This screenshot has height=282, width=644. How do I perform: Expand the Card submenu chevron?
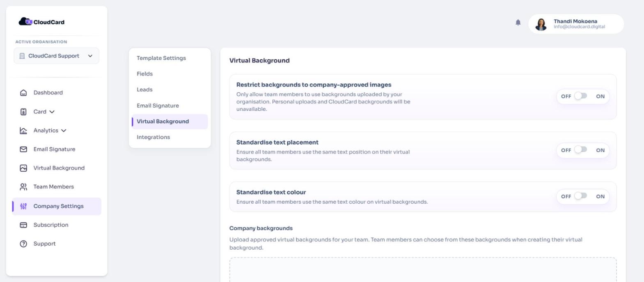(x=52, y=112)
